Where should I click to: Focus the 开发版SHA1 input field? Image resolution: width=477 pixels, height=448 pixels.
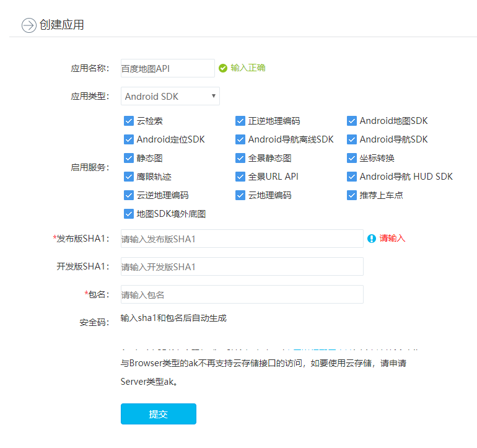[242, 266]
